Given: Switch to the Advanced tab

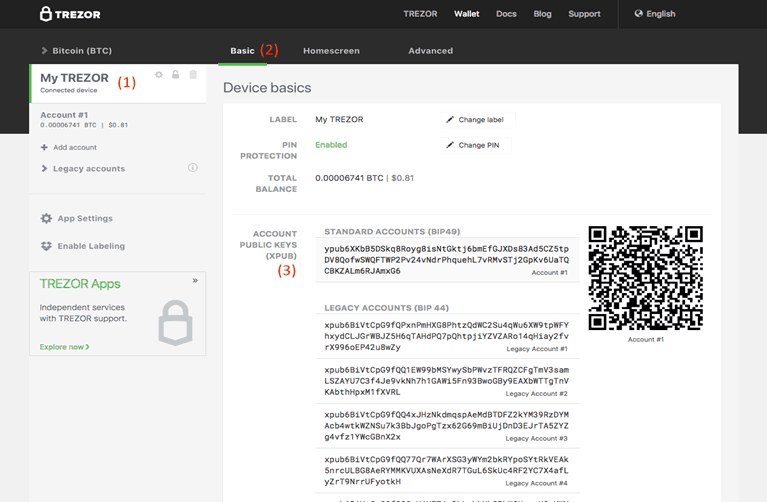Looking at the screenshot, I should (430, 50).
